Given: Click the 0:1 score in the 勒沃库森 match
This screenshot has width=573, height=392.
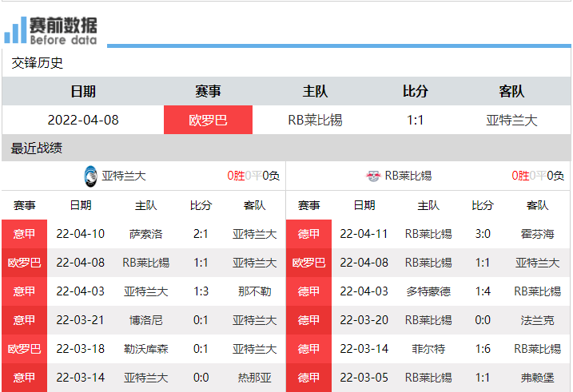Looking at the screenshot, I should pyautogui.click(x=201, y=350).
